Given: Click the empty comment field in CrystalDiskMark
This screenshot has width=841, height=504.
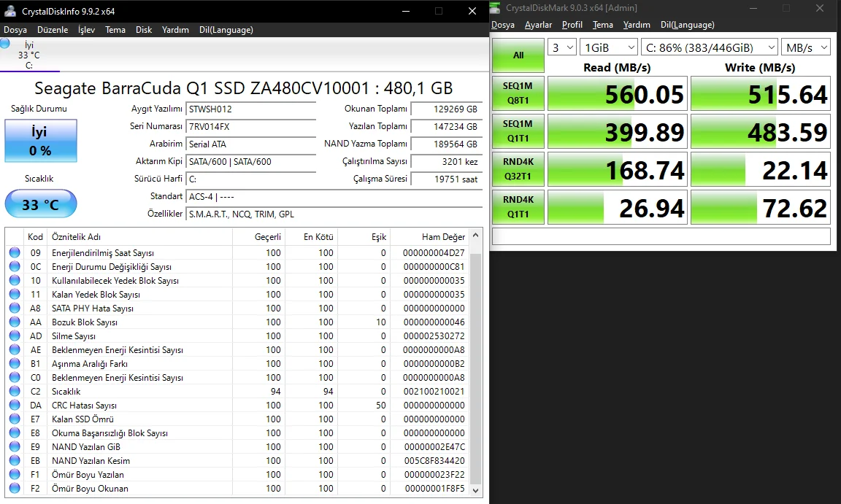Looking at the screenshot, I should coord(661,237).
